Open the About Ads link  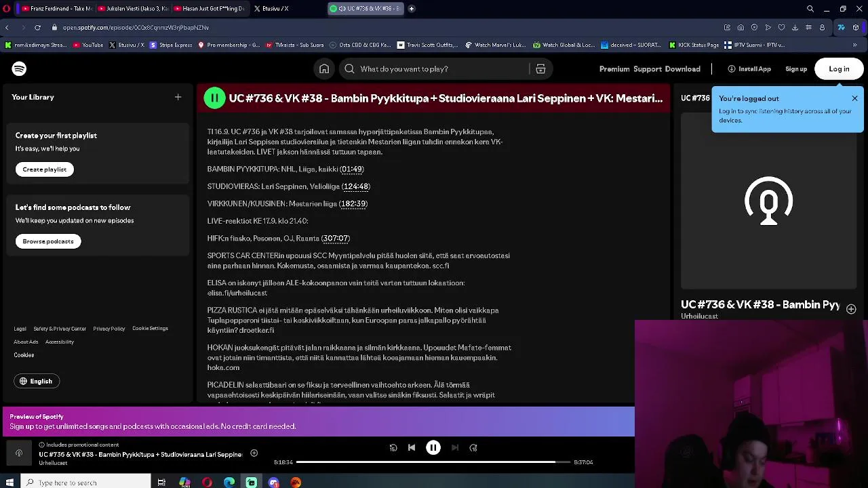[x=26, y=342]
